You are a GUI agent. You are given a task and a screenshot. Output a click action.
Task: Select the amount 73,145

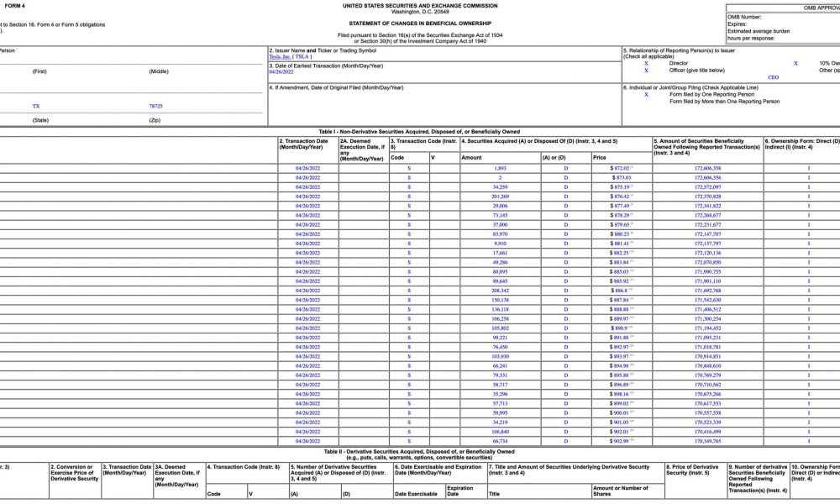click(500, 215)
